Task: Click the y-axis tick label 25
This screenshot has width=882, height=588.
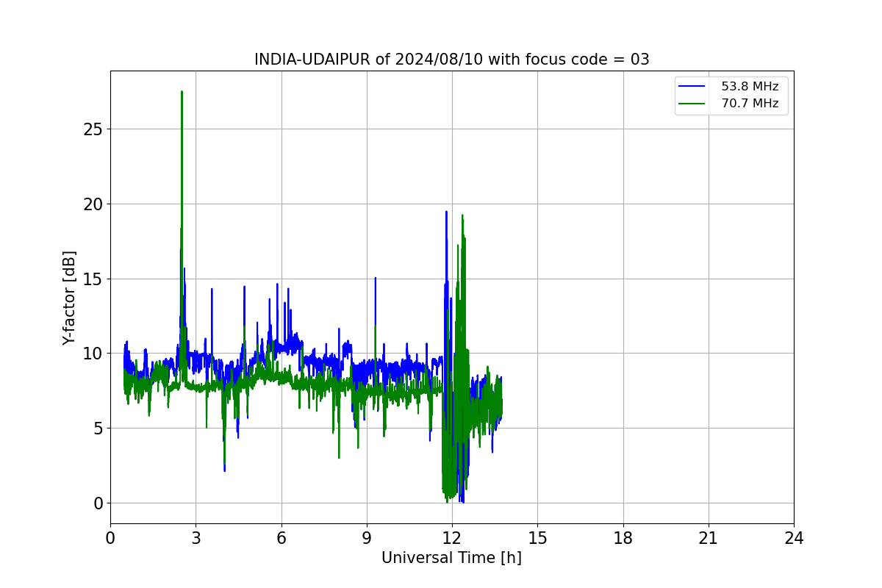Action: 94,129
